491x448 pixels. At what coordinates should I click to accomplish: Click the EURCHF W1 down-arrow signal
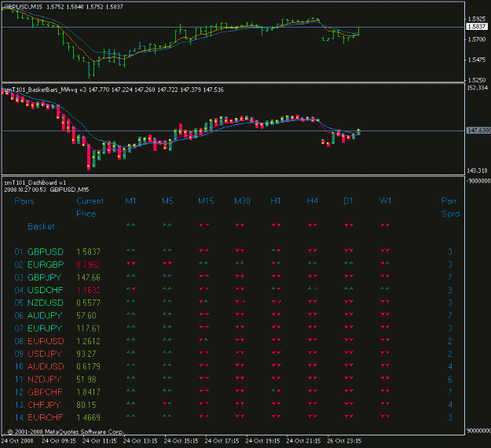tap(385, 416)
